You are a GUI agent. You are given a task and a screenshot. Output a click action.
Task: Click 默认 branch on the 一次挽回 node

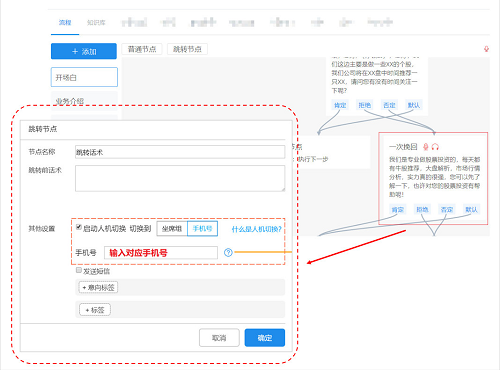471,210
